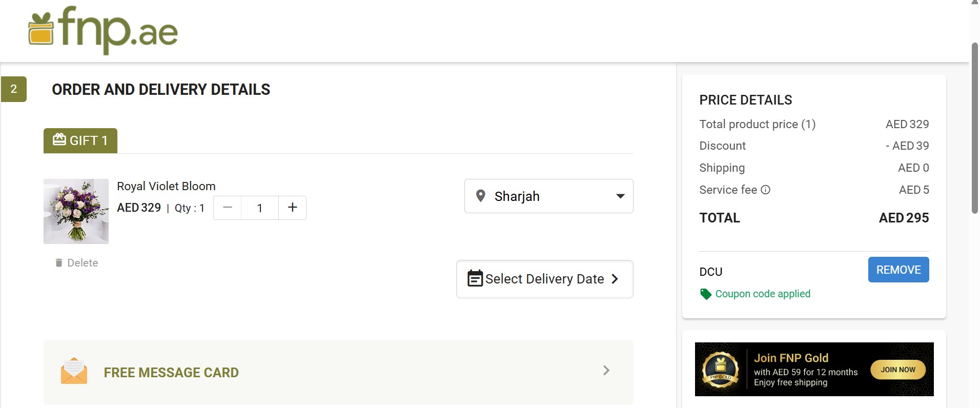Click the green coupon tag icon
This screenshot has width=980, height=408.
tap(706, 294)
